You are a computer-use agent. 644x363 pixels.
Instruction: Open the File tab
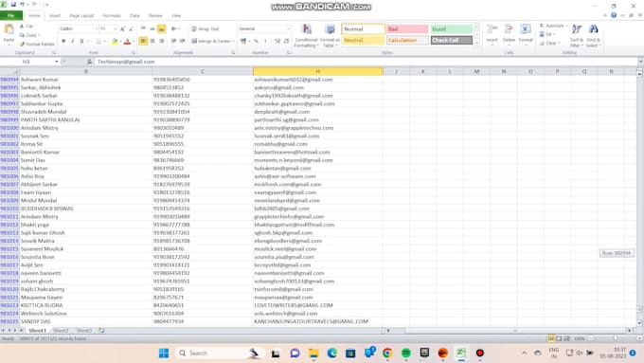click(x=11, y=15)
